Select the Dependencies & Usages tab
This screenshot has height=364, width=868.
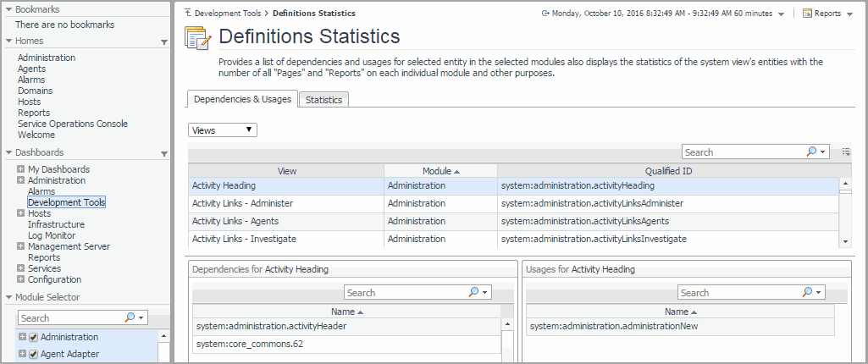click(x=242, y=99)
